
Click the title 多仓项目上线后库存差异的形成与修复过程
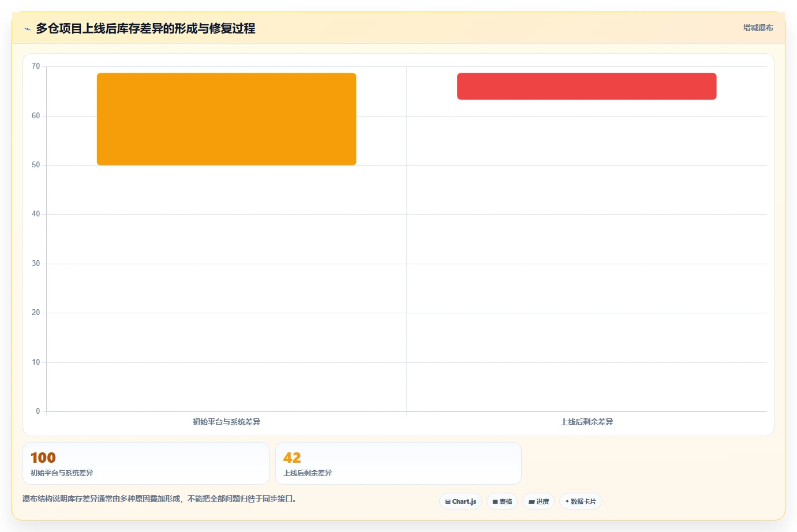click(145, 28)
